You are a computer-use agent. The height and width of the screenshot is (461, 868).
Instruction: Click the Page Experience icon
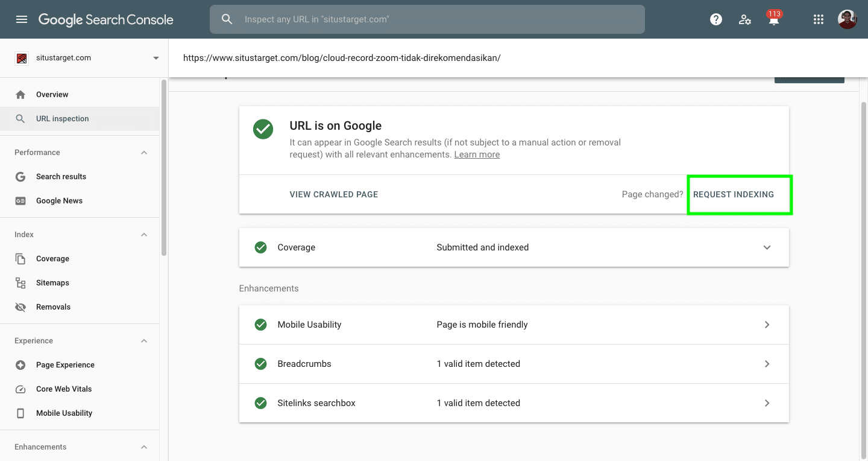20,365
